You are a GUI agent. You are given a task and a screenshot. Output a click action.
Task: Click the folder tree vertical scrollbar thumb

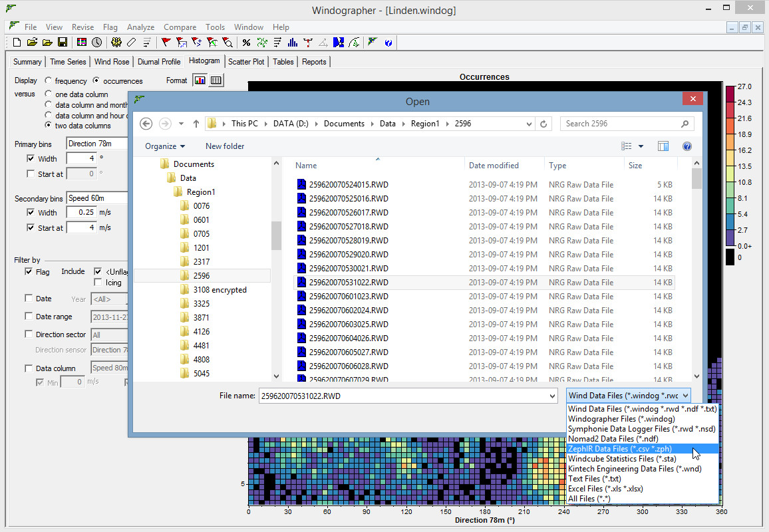[276, 236]
